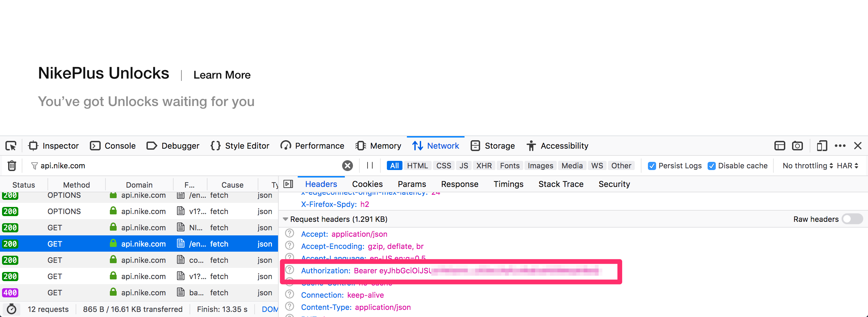The height and width of the screenshot is (317, 868).
Task: Open the Inspector panel
Action: [54, 146]
